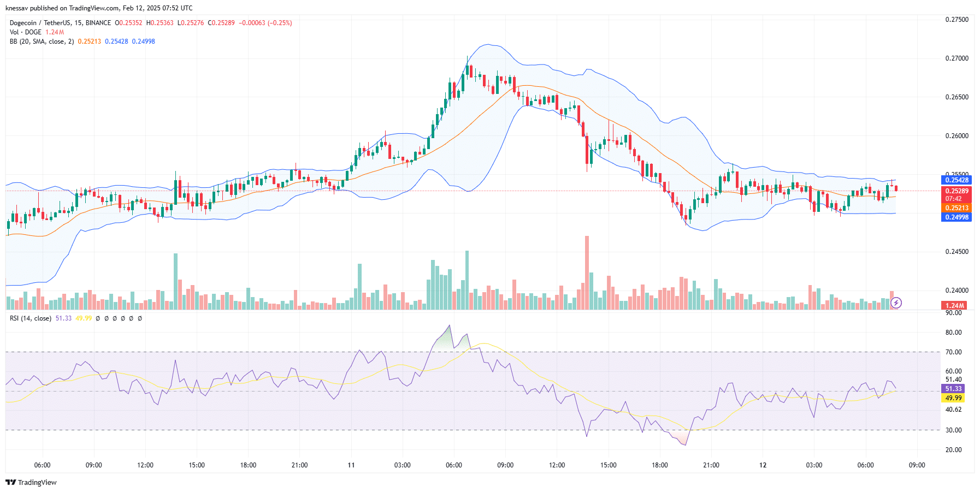The image size is (980, 492).
Task: Click the open value O0.25352
Action: click(128, 23)
